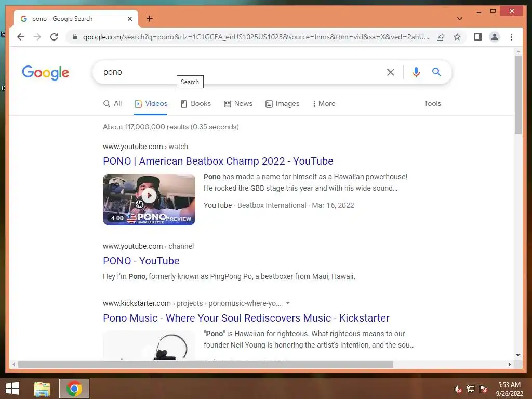This screenshot has height=399, width=532.
Task: Click the vertical scrollbar thumb
Action: point(518,95)
